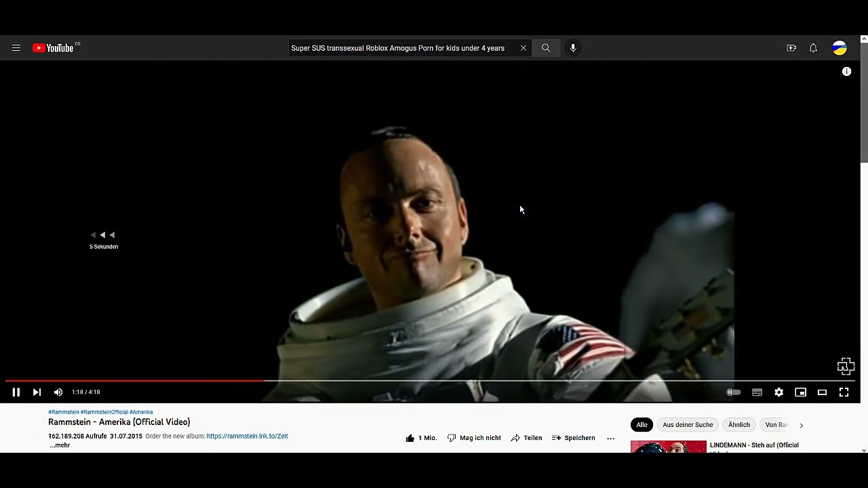This screenshot has height=488, width=868.
Task: Skip to the next video
Action: click(37, 392)
